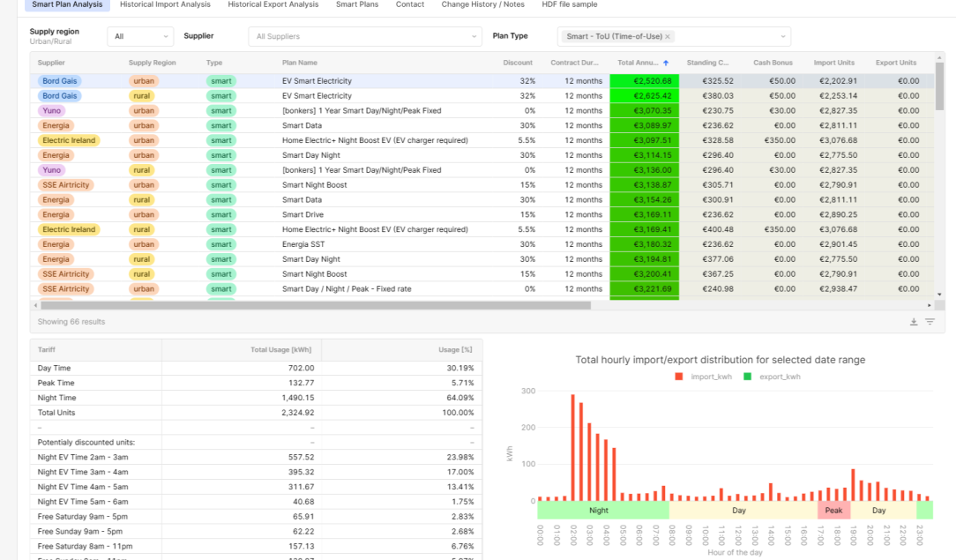The height and width of the screenshot is (560, 956).
Task: Click the Electric Ireland urban supplier tag
Action: (70, 140)
